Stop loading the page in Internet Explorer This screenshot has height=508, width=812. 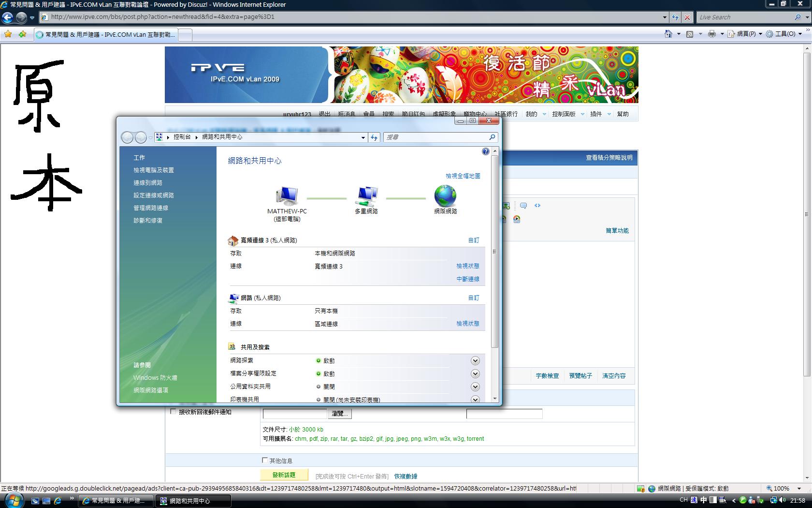click(x=687, y=17)
